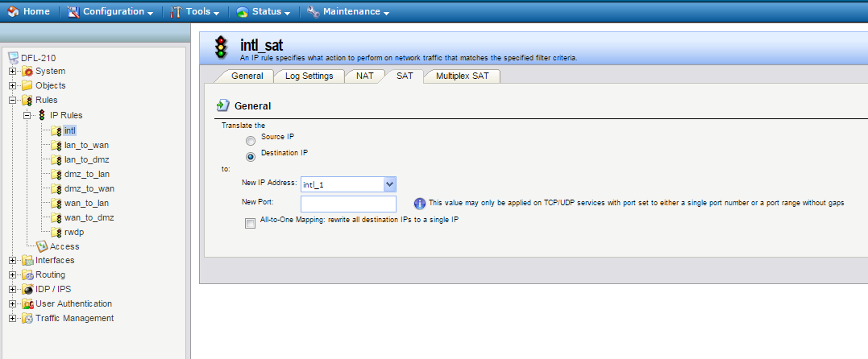Click the IDP / IPS bomb icon
The height and width of the screenshot is (359, 868).
[27, 289]
